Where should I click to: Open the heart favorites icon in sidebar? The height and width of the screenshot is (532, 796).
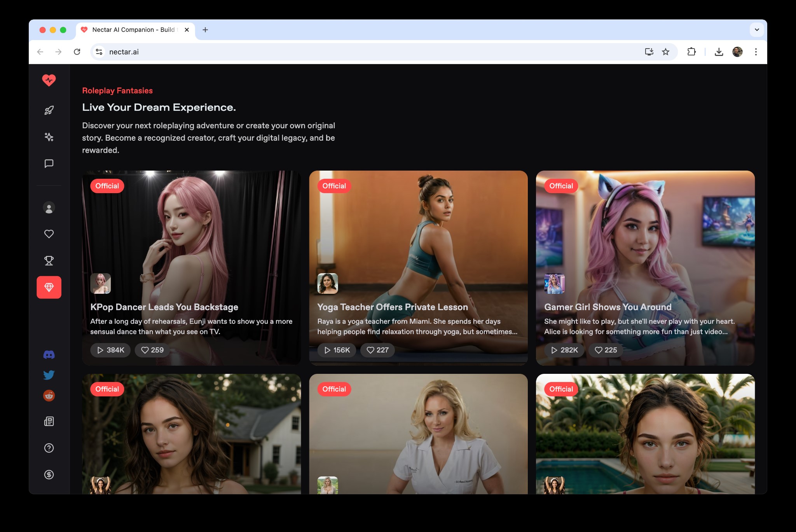click(x=49, y=234)
